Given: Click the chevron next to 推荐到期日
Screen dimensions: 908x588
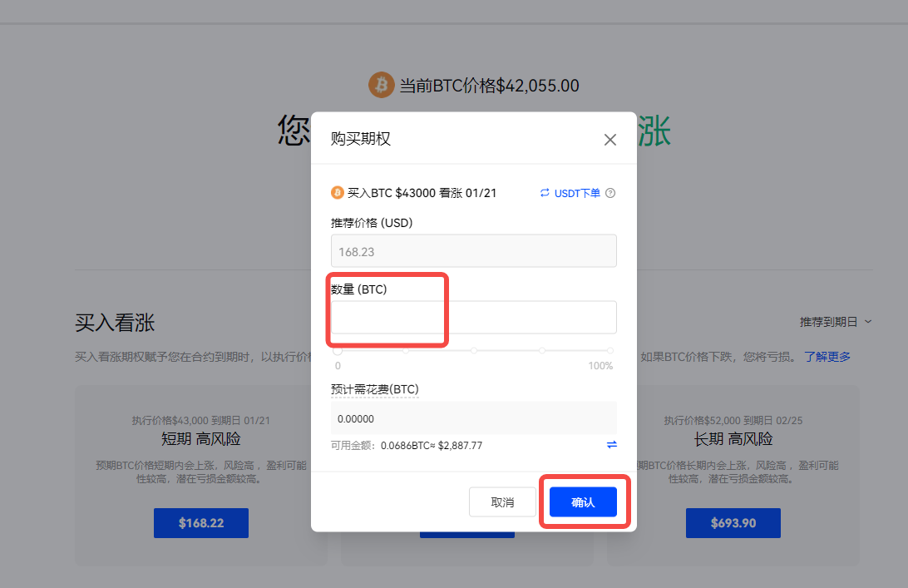Looking at the screenshot, I should (868, 322).
